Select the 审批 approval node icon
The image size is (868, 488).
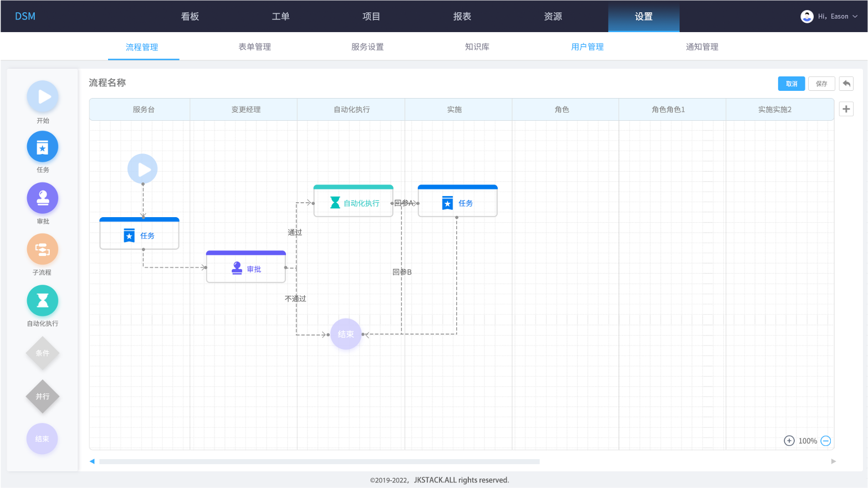click(x=43, y=198)
